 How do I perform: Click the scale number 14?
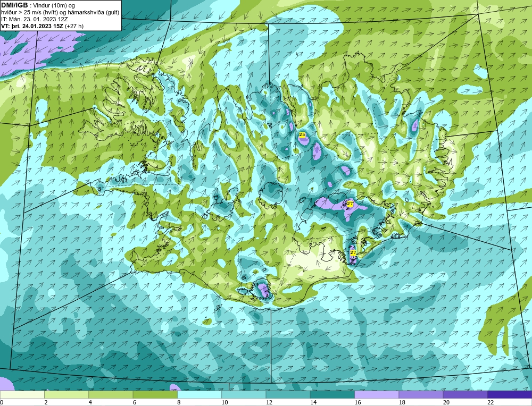pyautogui.click(x=313, y=402)
